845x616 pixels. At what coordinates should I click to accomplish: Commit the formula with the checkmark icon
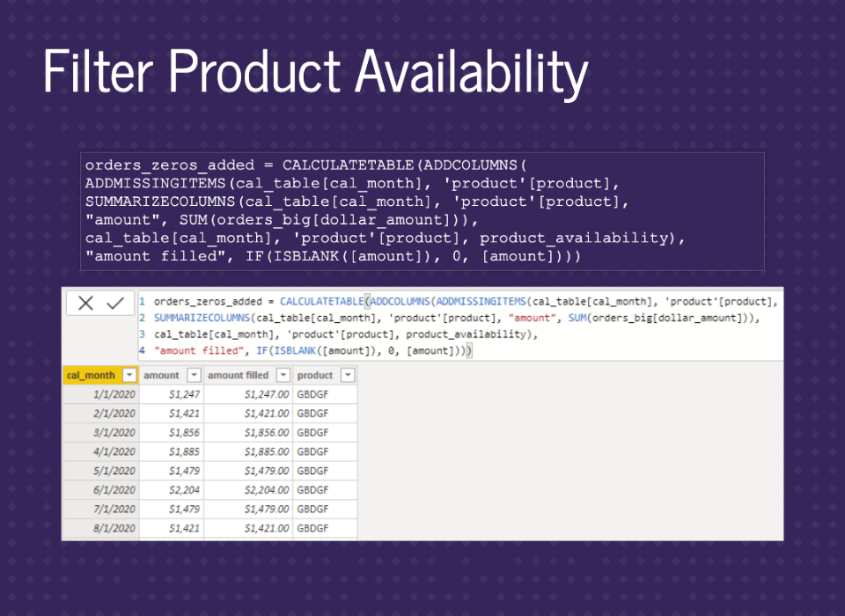pos(115,303)
